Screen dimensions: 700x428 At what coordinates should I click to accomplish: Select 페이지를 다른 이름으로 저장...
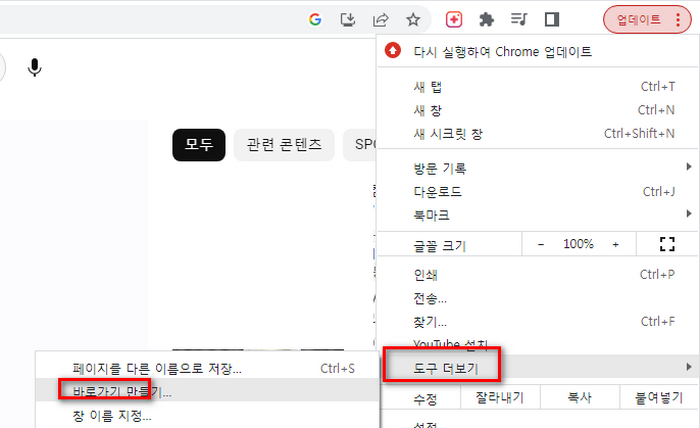[x=208, y=368]
